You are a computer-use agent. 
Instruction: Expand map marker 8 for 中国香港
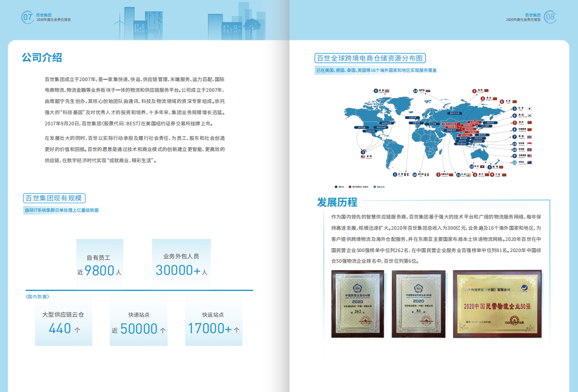tap(514, 129)
